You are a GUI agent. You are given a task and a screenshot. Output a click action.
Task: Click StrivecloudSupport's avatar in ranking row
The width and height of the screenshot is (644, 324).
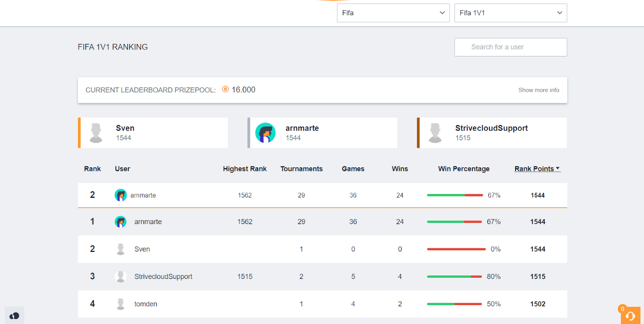[x=120, y=276]
